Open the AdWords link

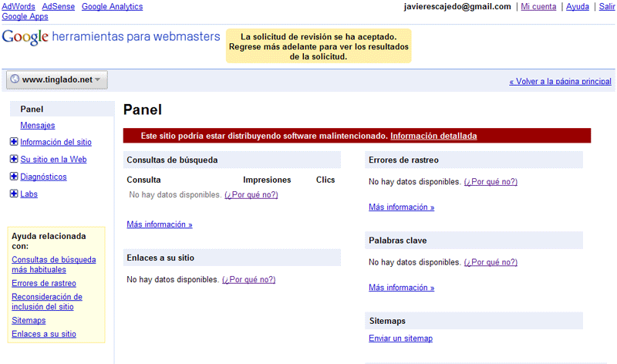[x=19, y=7]
